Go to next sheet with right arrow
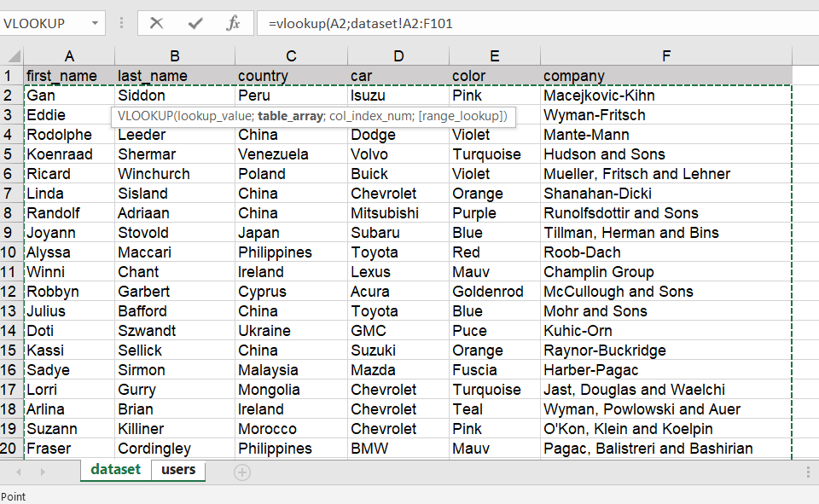819x504 pixels. (x=43, y=472)
